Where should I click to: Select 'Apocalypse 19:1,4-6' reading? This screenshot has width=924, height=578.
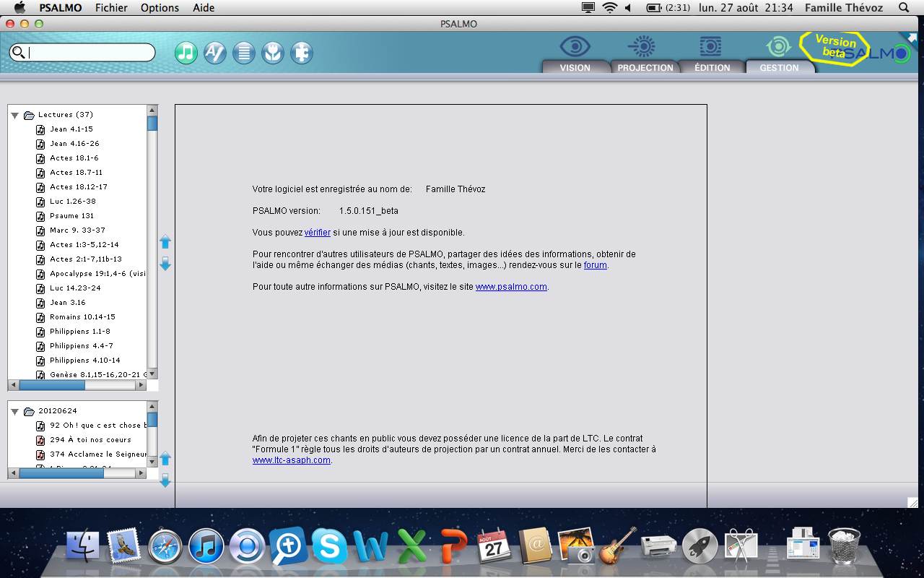(x=98, y=274)
